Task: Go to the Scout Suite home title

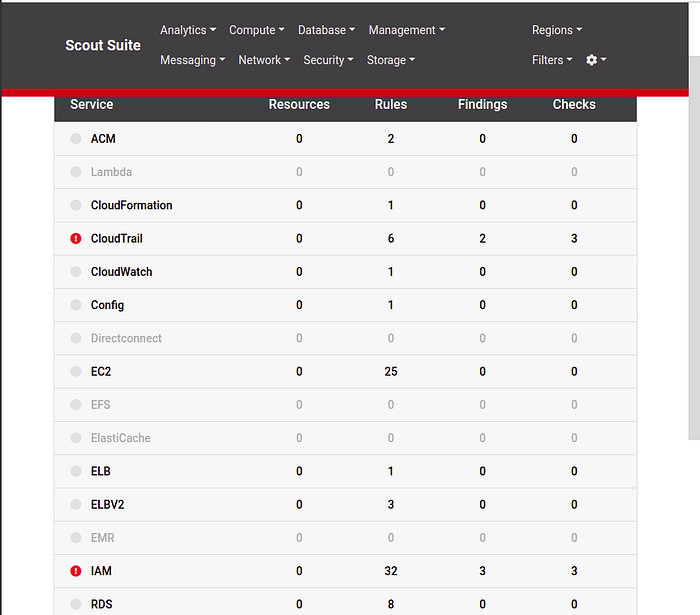Action: coord(103,45)
